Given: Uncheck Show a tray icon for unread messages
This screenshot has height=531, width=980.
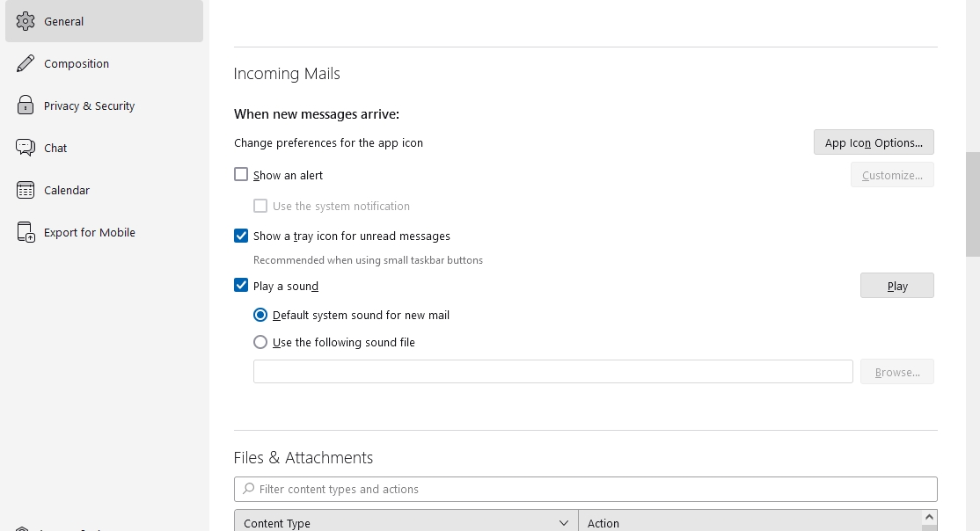Looking at the screenshot, I should click(x=241, y=236).
